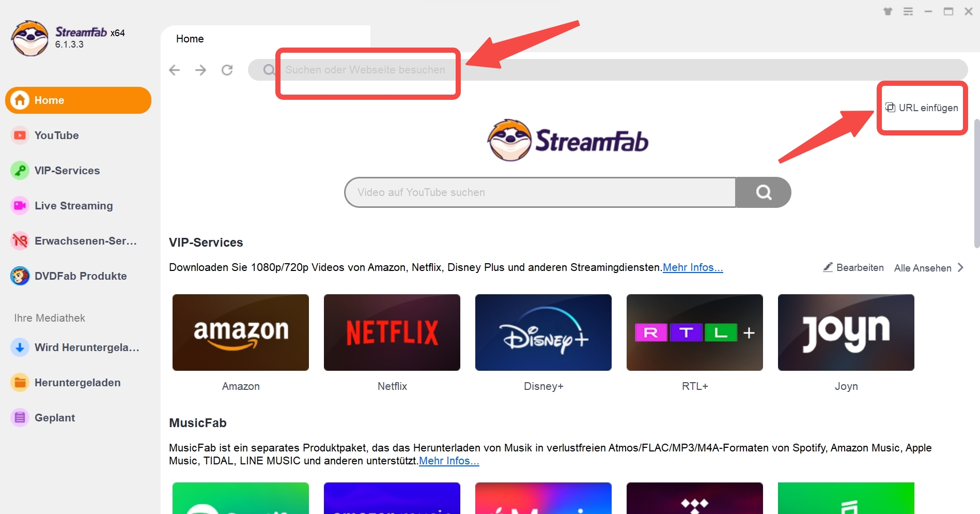Click the Live Streaming camera icon
Screen dimensions: 980x514
click(x=20, y=206)
